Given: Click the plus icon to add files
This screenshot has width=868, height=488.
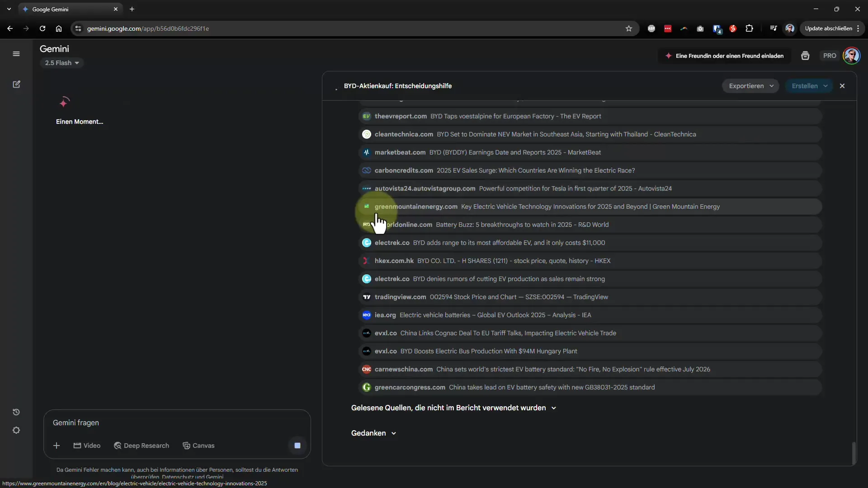Looking at the screenshot, I should tap(57, 446).
